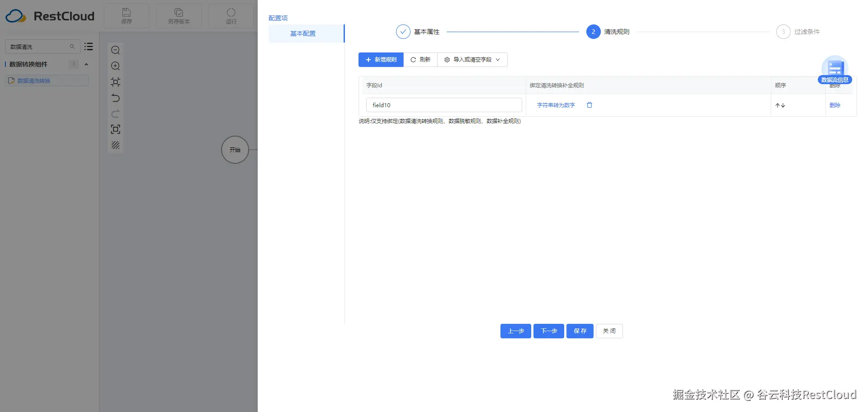Click the RestCloud logo
Image resolution: width=868 pixels, height=412 pixels.
pyautogui.click(x=50, y=16)
